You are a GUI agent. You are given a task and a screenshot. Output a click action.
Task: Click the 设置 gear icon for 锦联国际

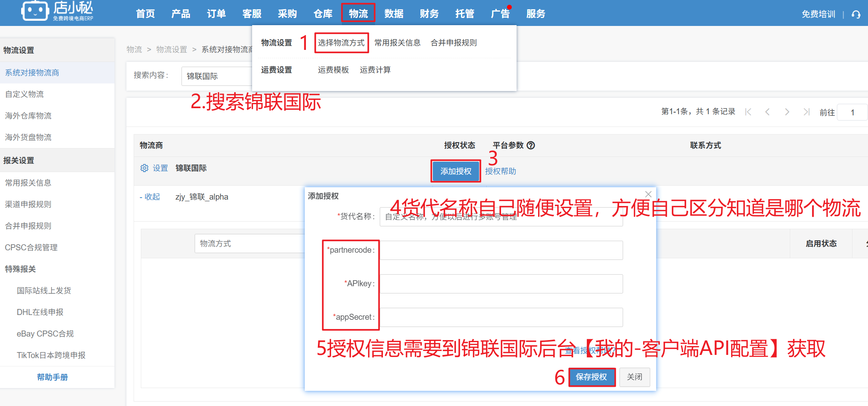pos(144,168)
